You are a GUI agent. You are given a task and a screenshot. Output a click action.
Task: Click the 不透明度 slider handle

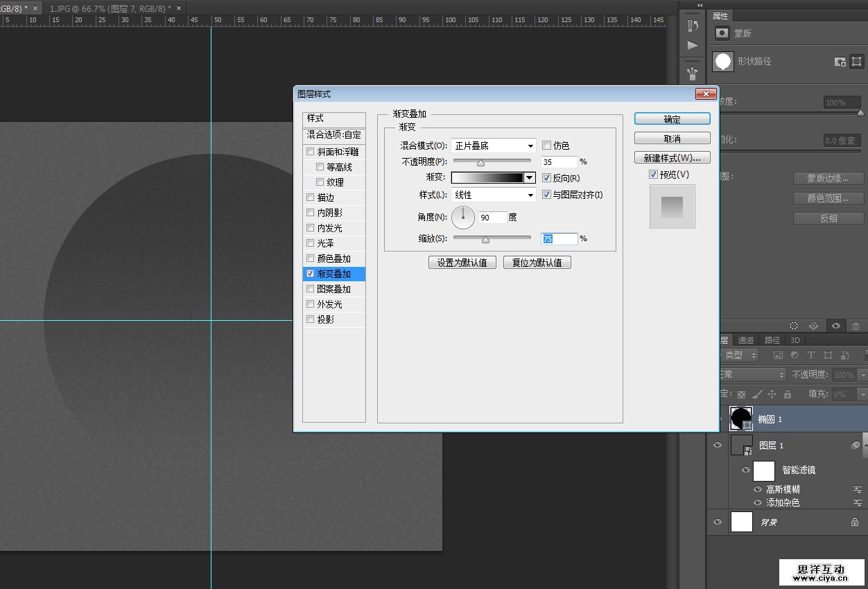coord(480,164)
